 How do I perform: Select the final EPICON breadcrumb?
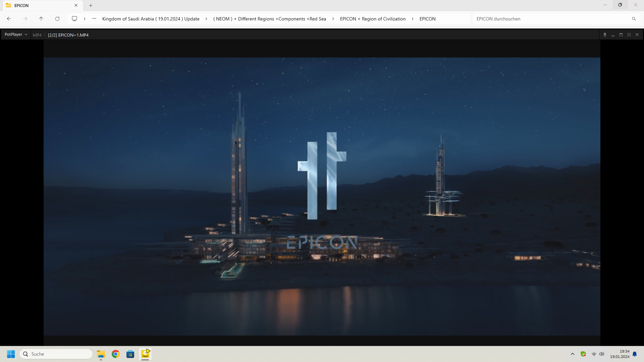(x=427, y=19)
